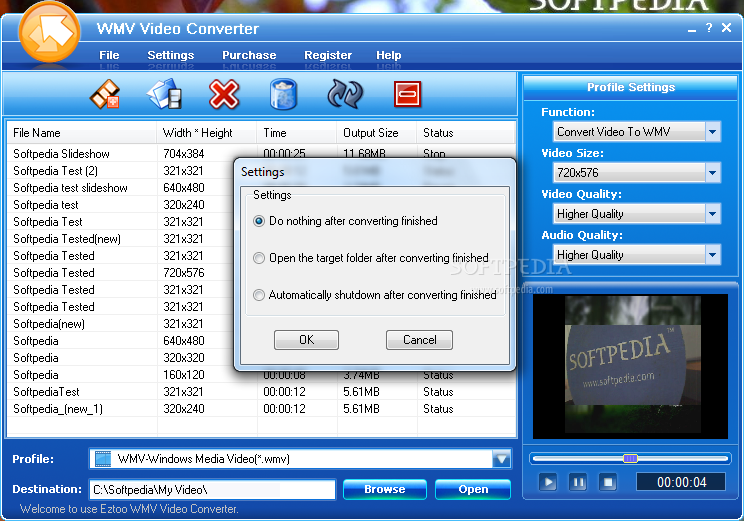Image resolution: width=744 pixels, height=521 pixels.
Task: Open the Help menu
Action: (389, 55)
